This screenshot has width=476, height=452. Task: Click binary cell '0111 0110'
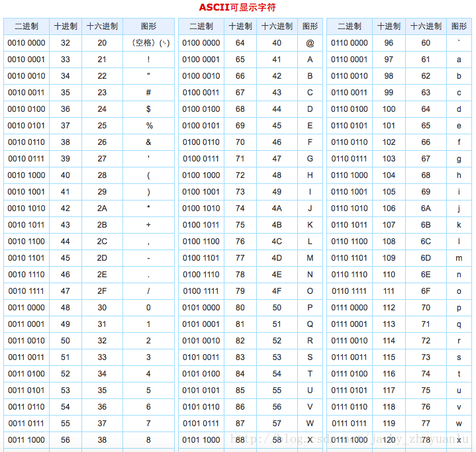[x=350, y=407]
